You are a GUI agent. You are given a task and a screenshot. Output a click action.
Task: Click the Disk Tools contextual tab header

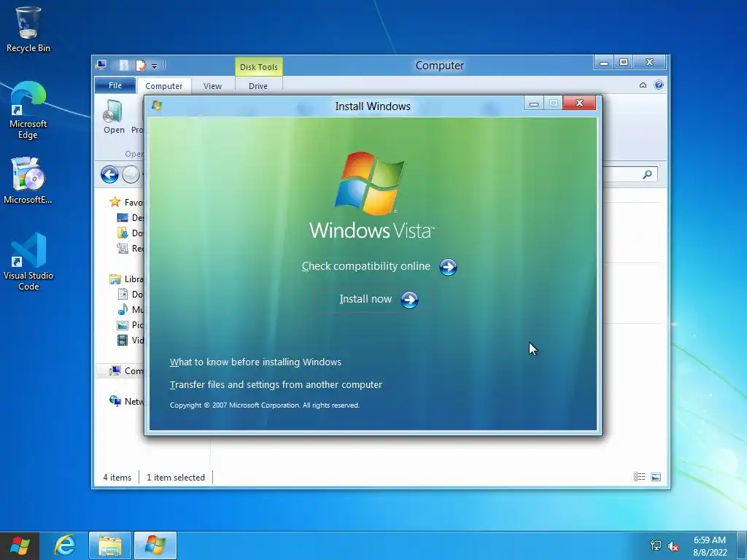[259, 66]
